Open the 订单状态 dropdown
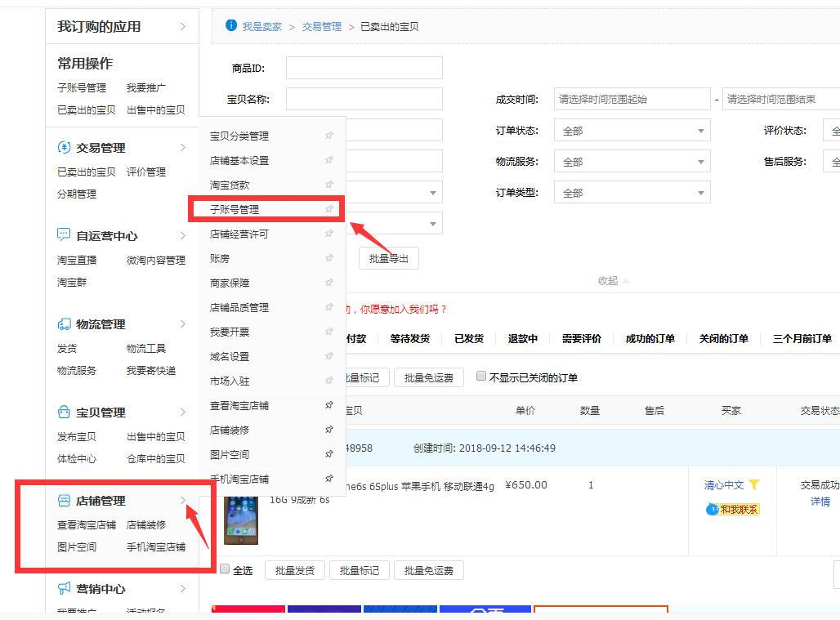Viewport: 840px width, 620px height. (632, 129)
